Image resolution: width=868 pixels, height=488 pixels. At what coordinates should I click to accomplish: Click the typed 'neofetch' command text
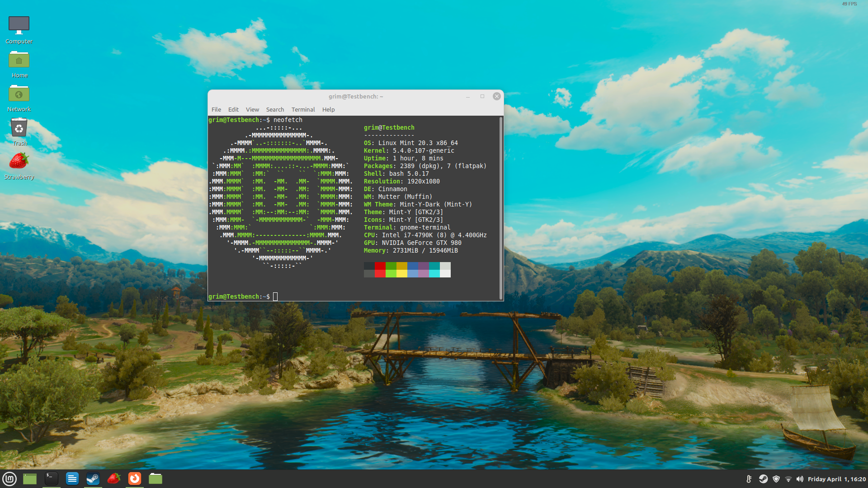click(288, 120)
